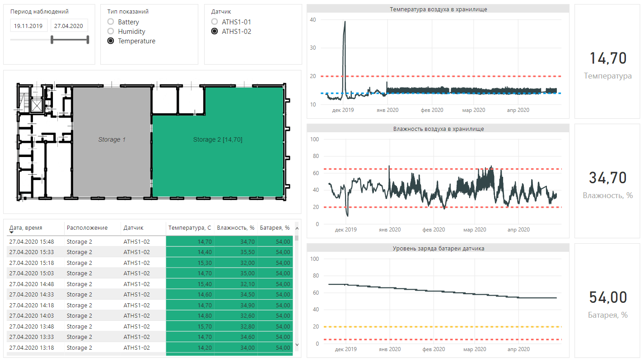Choose the Temperature reading type
The height and width of the screenshot is (361, 644).
tap(111, 41)
